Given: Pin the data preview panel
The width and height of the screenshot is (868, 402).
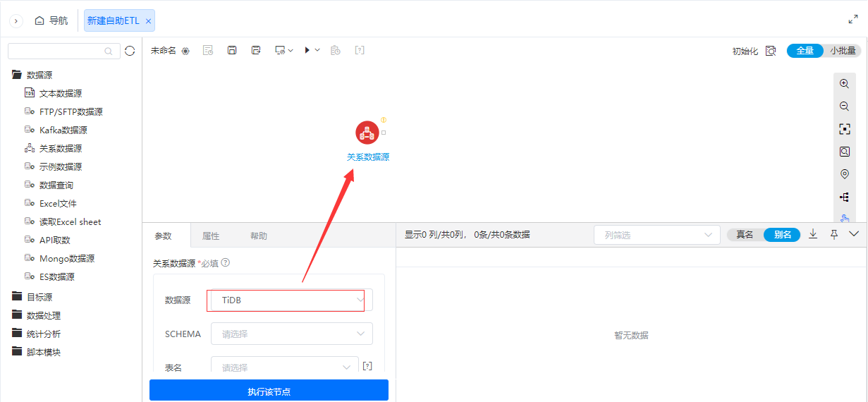Looking at the screenshot, I should coord(834,234).
